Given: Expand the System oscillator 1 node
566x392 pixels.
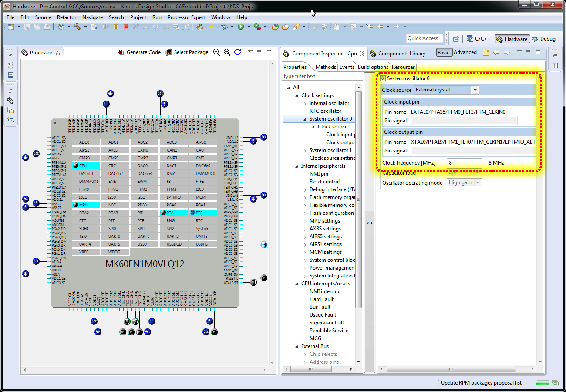Looking at the screenshot, I should pyautogui.click(x=305, y=151).
